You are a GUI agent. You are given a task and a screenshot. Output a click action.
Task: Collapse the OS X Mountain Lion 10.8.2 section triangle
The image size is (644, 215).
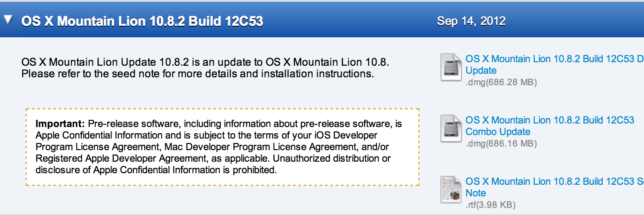[8, 20]
